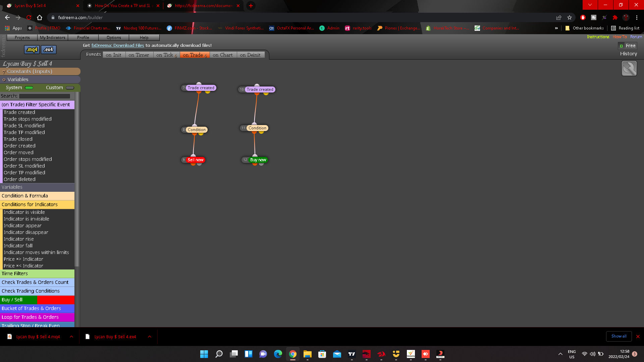The width and height of the screenshot is (644, 362).
Task: Open the Profile menu
Action: point(83,38)
